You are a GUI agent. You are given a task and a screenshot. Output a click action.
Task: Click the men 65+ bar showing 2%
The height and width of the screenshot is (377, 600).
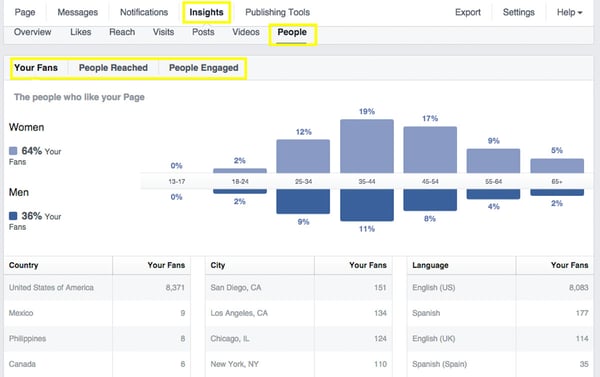[557, 192]
